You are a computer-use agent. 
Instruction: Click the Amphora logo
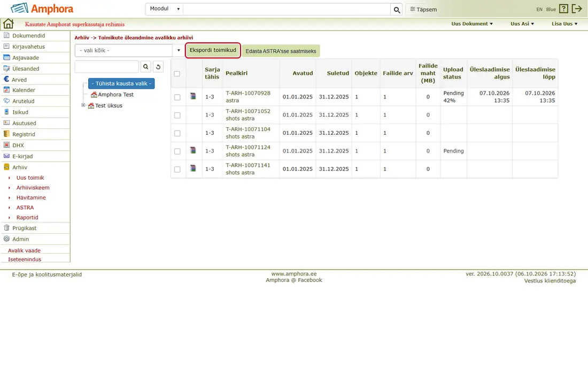42,9
